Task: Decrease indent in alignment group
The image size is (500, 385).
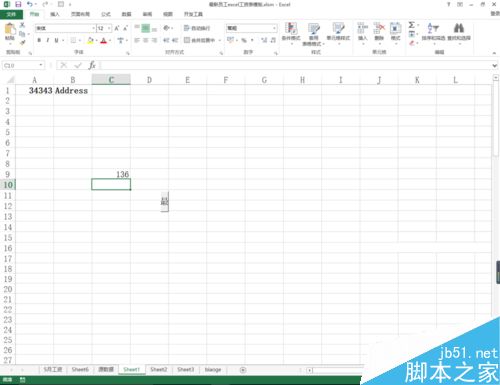Action: tap(166, 40)
